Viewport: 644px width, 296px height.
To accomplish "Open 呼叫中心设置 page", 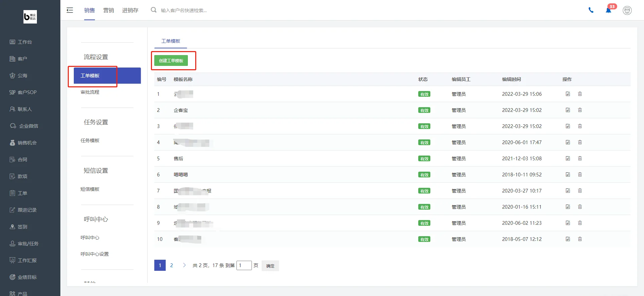I will point(95,254).
